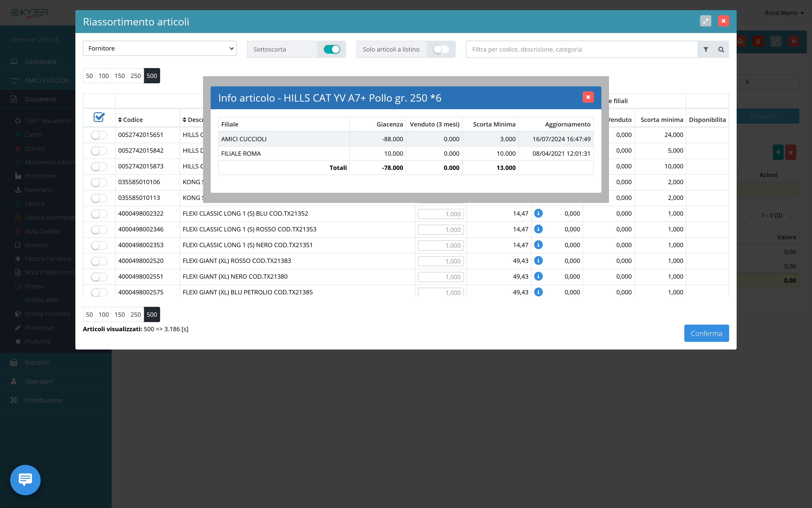
Task: Open Rossi Mario user menu
Action: 784,13
